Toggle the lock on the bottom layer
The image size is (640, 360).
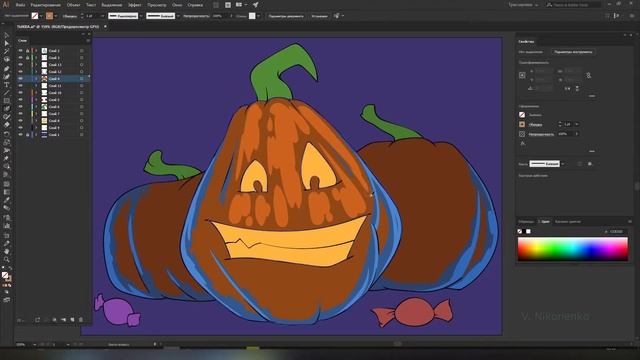tap(27, 134)
